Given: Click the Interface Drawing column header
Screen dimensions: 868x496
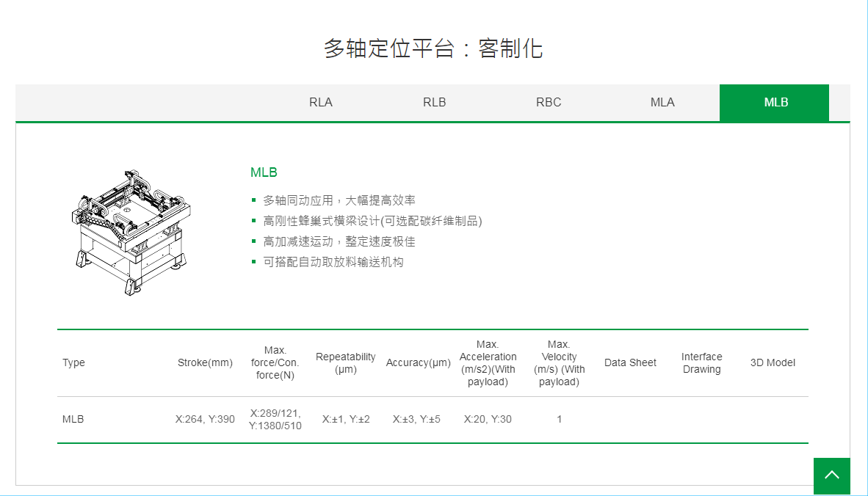Looking at the screenshot, I should [701, 362].
